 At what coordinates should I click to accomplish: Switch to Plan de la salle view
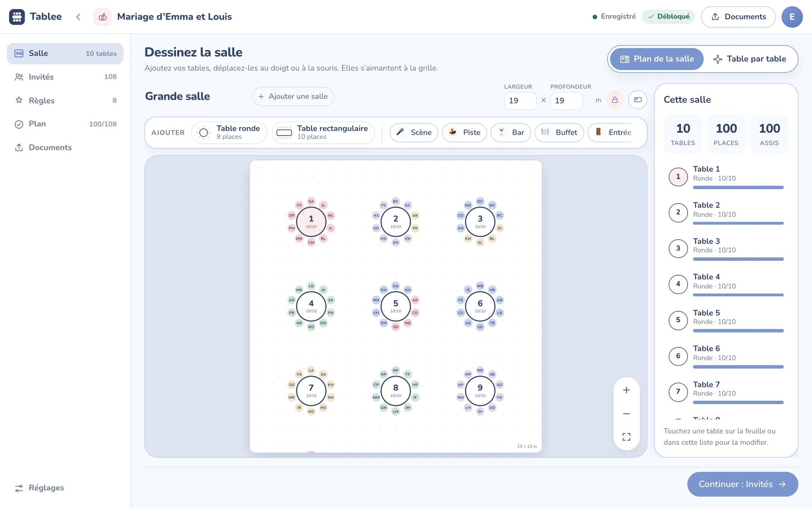[x=657, y=59]
